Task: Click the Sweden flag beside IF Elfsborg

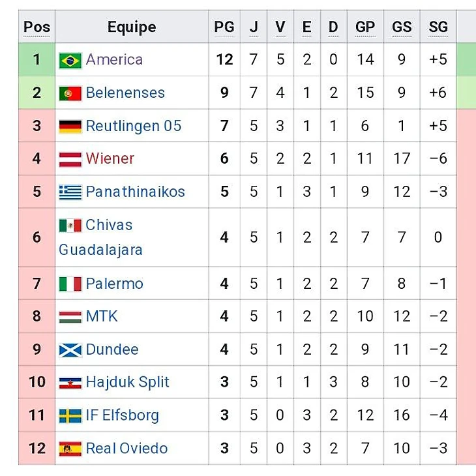Action: [70, 415]
